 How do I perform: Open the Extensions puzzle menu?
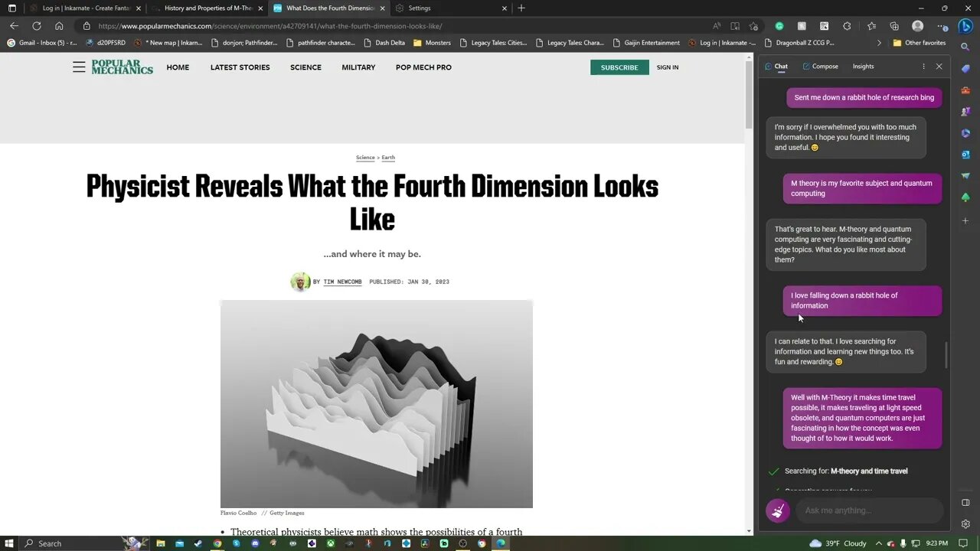[x=846, y=26]
